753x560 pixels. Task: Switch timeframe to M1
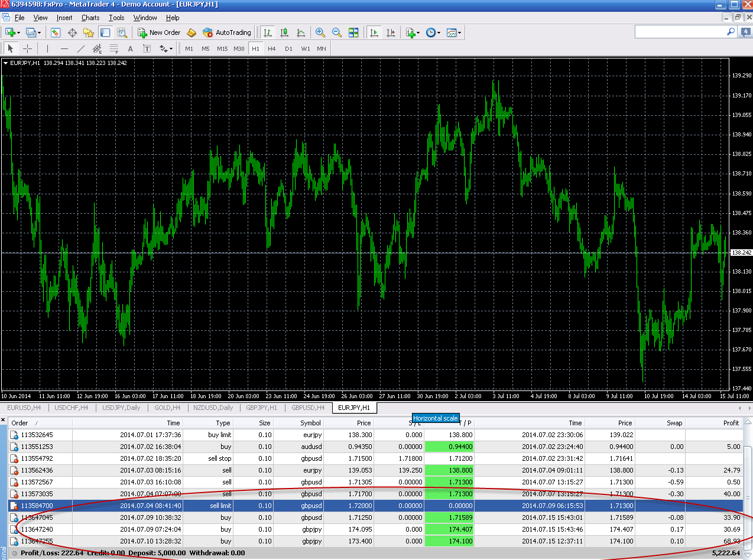[189, 48]
